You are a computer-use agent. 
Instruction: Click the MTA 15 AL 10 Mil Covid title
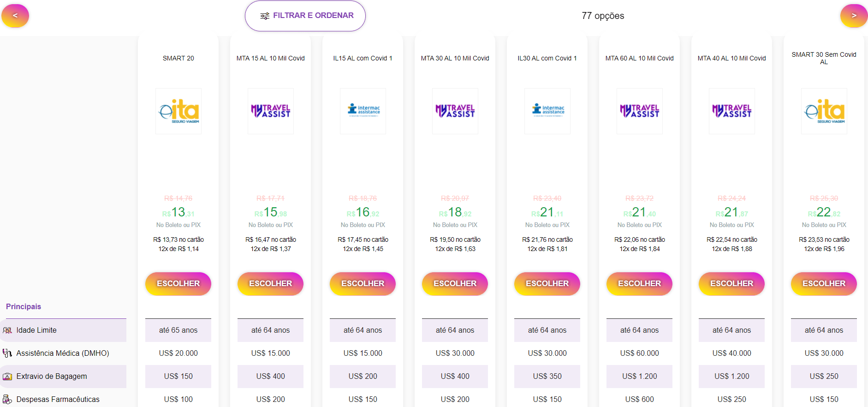(271, 58)
